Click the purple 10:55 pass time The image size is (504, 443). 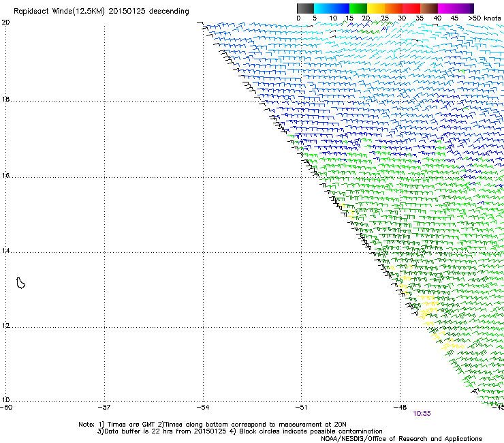(422, 414)
